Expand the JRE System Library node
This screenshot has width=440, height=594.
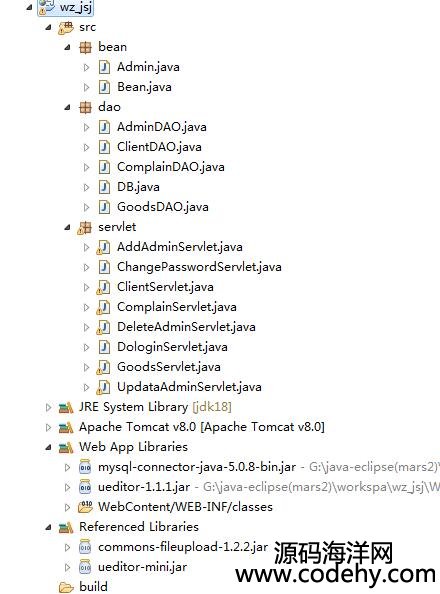point(48,408)
